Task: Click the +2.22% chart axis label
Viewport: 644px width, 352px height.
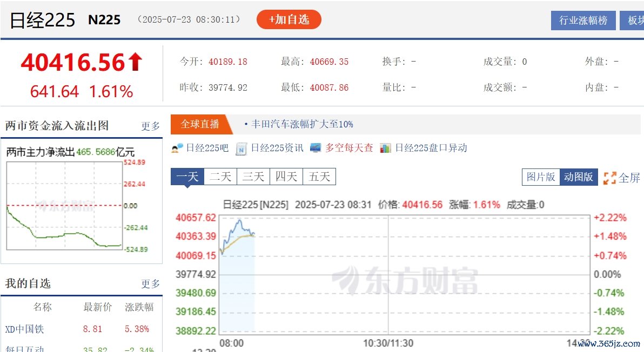Action: coord(610,218)
